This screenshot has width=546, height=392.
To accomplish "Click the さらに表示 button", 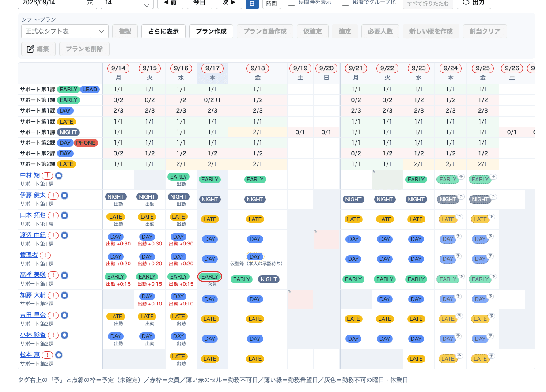I will tap(163, 31).
